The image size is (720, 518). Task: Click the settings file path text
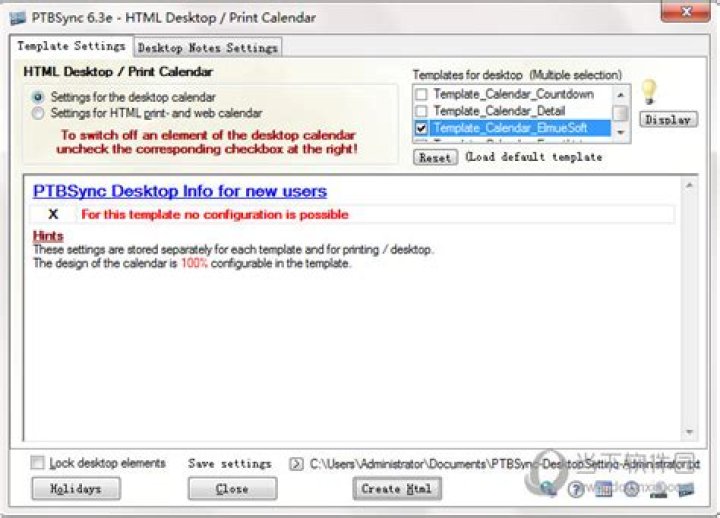505,464
